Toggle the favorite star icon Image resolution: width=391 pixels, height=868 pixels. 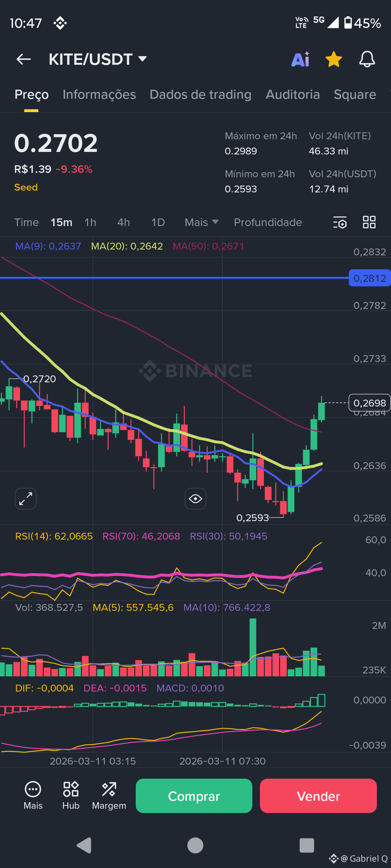click(x=334, y=59)
